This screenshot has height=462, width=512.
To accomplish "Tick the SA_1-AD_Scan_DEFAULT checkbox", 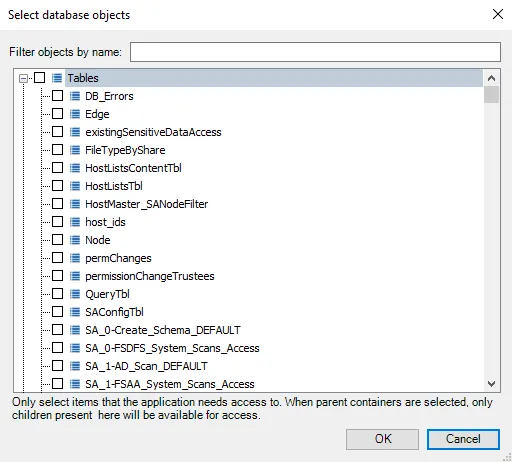I will coord(57,366).
